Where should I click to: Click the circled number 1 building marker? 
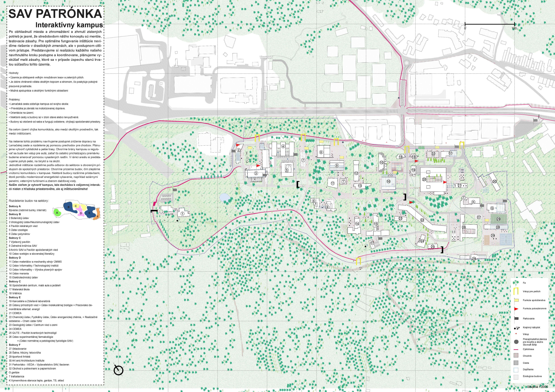182,213
